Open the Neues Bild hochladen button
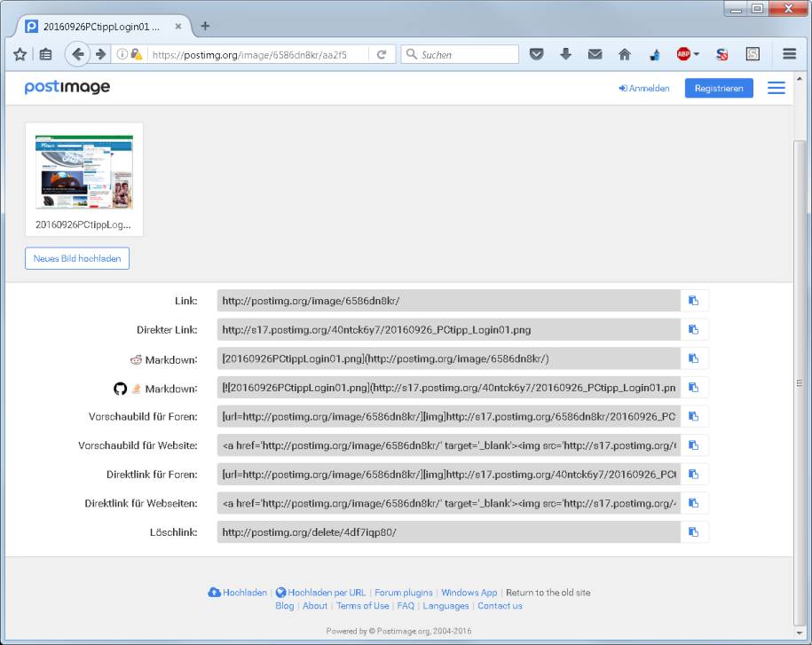 coord(77,258)
